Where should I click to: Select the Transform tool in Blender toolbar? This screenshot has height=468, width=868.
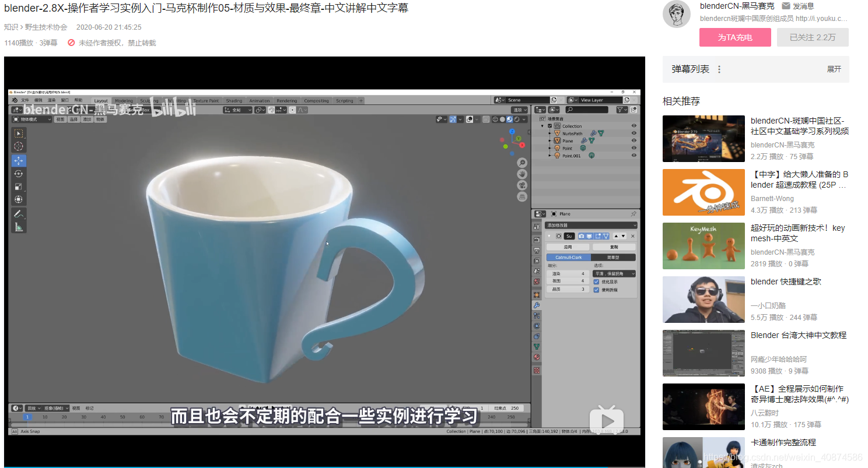tap(19, 199)
